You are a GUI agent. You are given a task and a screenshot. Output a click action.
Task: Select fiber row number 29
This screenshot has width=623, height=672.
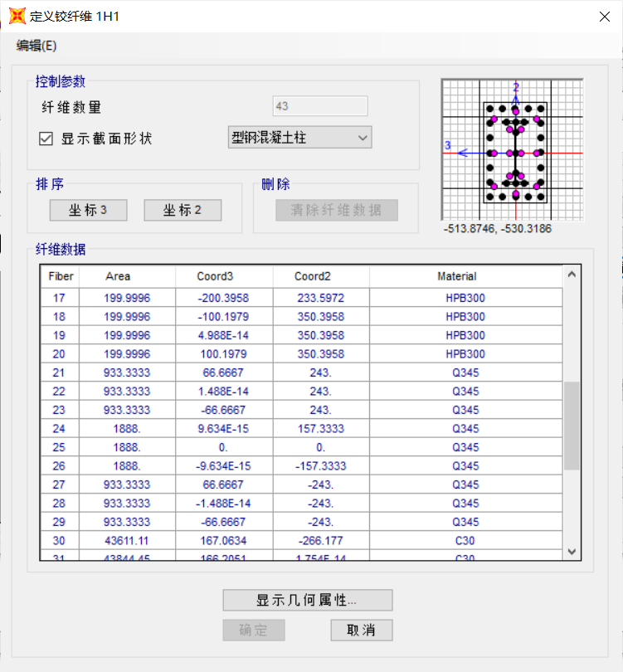(60, 522)
